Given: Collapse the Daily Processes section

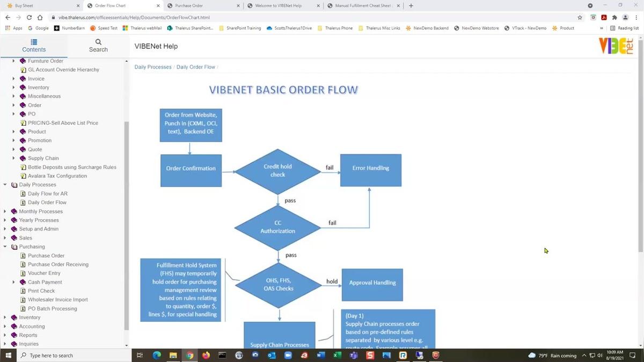Looking at the screenshot, I should pos(5,185).
